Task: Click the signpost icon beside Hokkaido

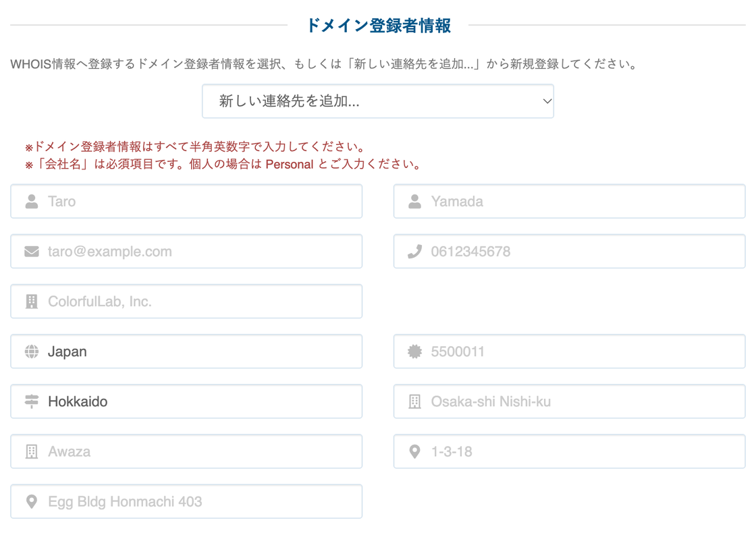Action: 32,401
